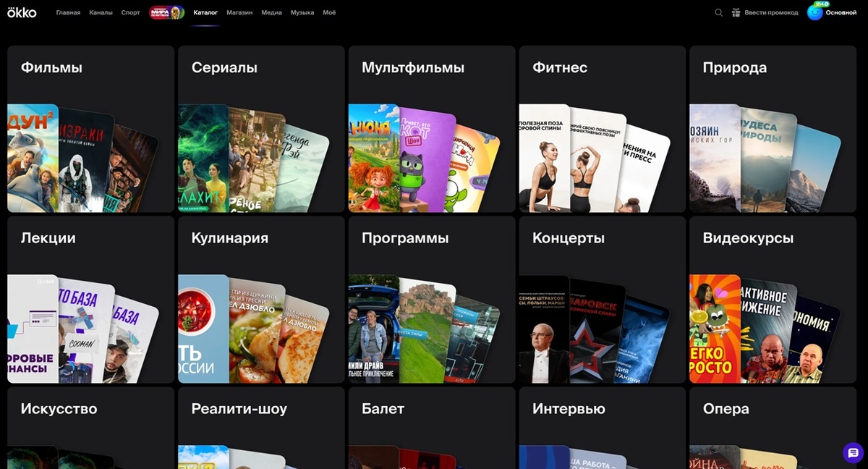
Task: Open the profile avatar icon
Action: pos(815,12)
